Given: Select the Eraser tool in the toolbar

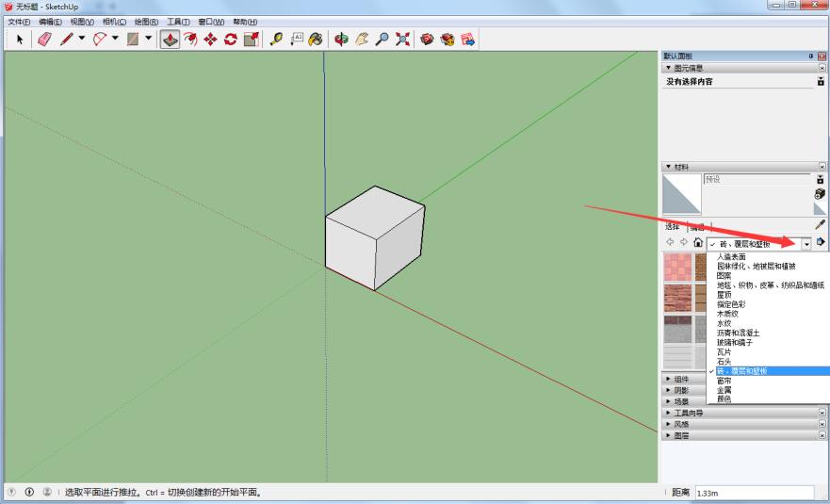Looking at the screenshot, I should coord(43,39).
